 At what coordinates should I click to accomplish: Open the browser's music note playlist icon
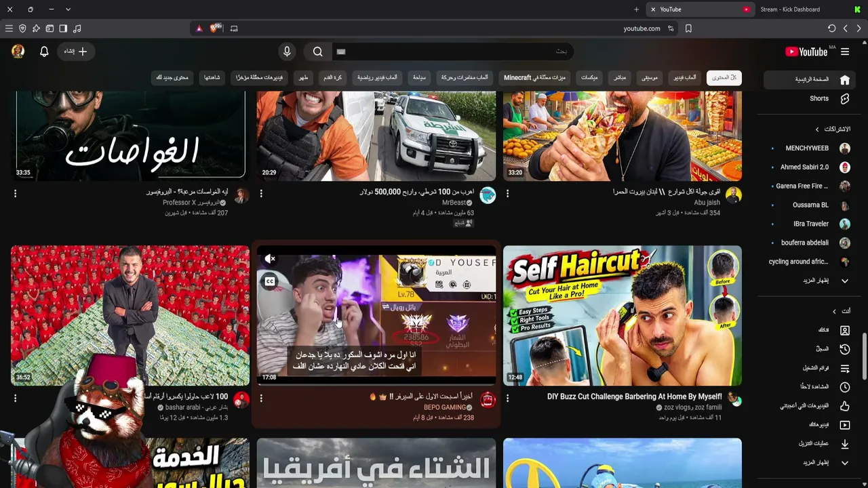click(77, 28)
